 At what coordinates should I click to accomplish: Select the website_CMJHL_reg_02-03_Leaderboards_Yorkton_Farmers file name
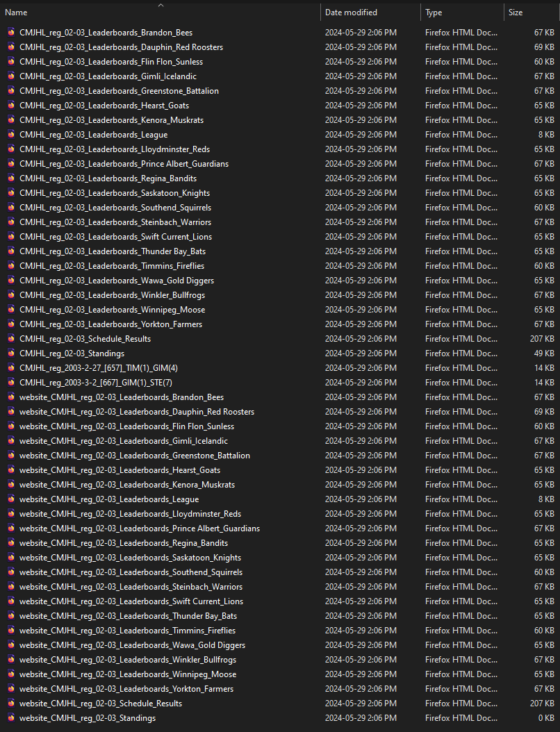(126, 689)
